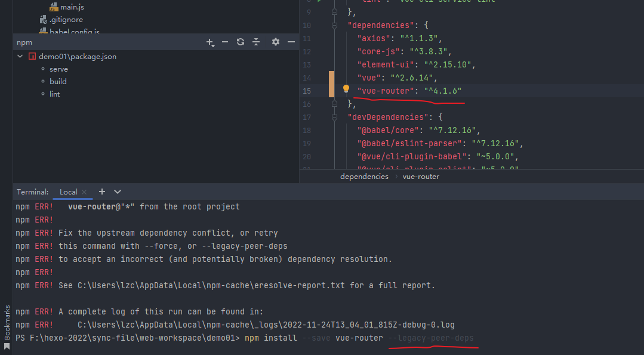Select the lint npm script
Image resolution: width=644 pixels, height=355 pixels.
tap(55, 94)
